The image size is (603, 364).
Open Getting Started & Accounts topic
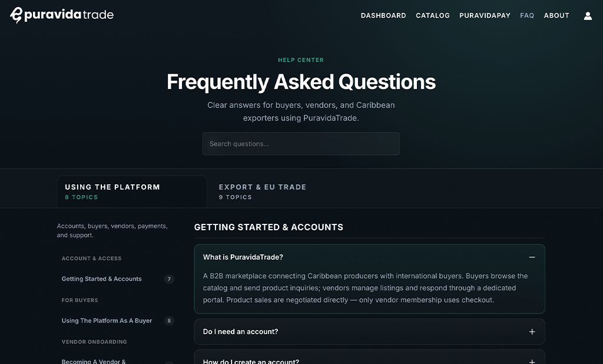101,279
